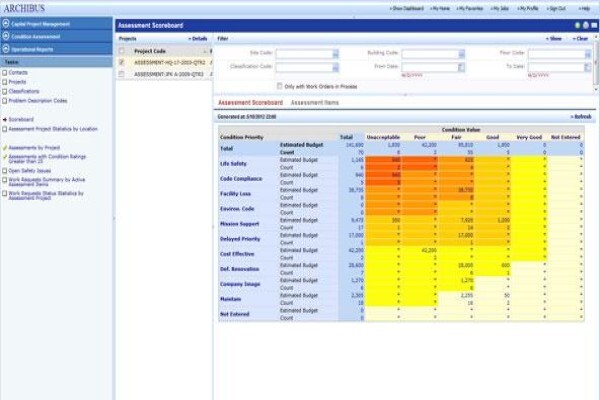Open the Classification Code select-value button
Image resolution: width=600 pixels, height=400 pixels.
335,68
